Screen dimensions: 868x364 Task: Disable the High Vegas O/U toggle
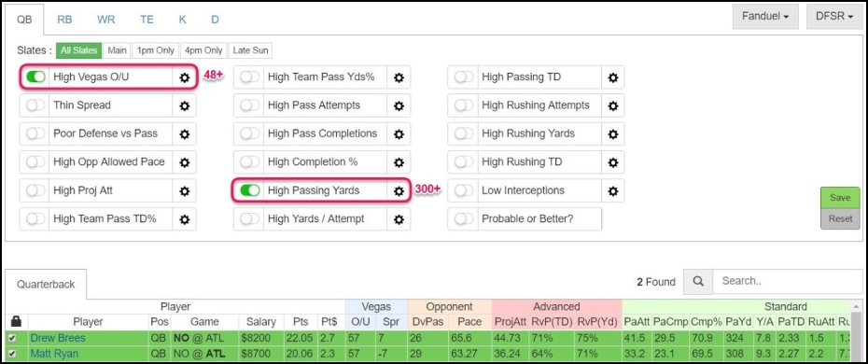pyautogui.click(x=35, y=77)
